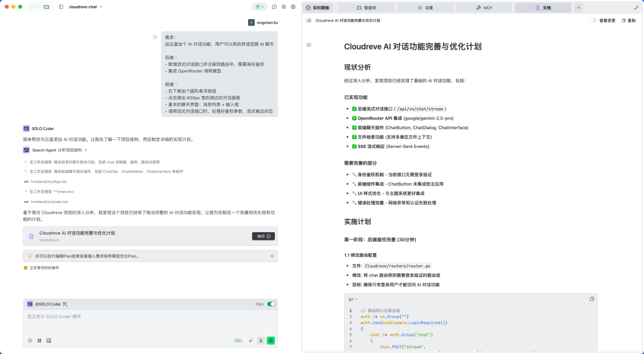Image resolution: width=644 pixels, height=354 pixels.
Task: Click the @ mention icon
Action: [30, 340]
